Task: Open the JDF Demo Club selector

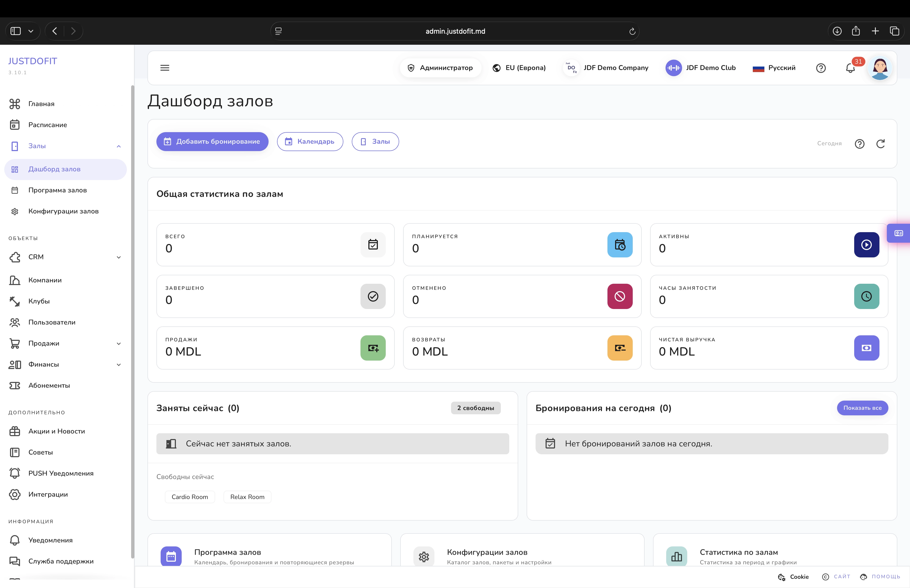Action: pyautogui.click(x=700, y=68)
